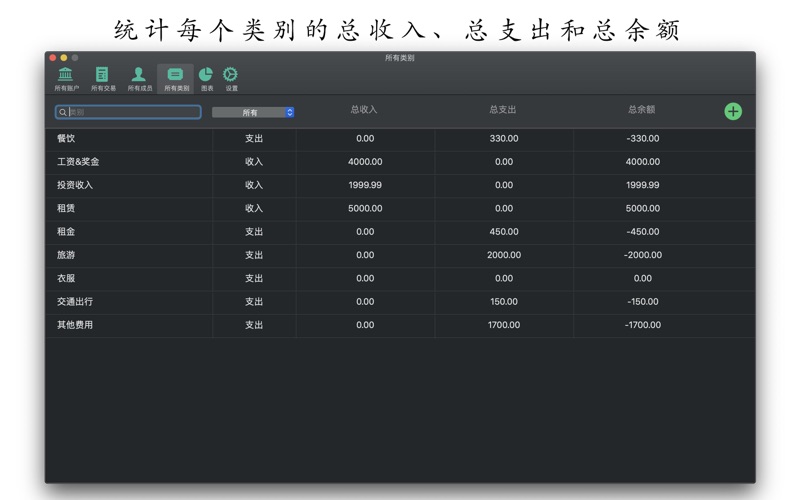Click the yellow minimize window button
The image size is (800, 500).
click(64, 58)
